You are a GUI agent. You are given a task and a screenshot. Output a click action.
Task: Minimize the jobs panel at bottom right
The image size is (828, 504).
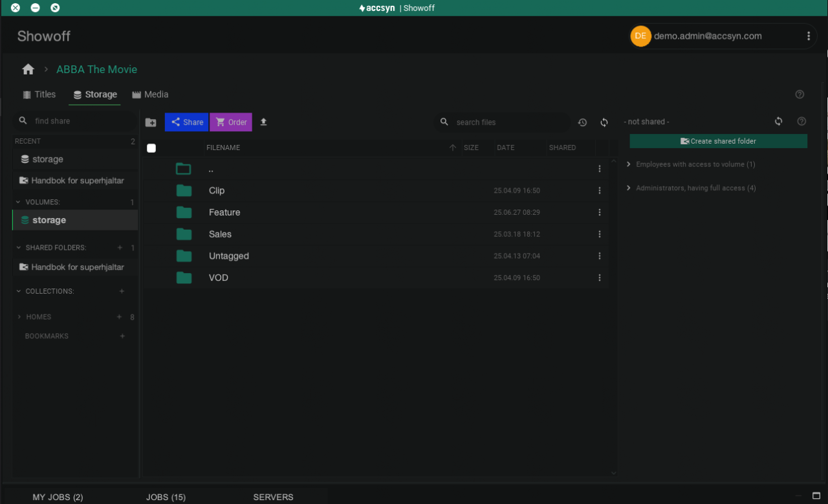798,496
